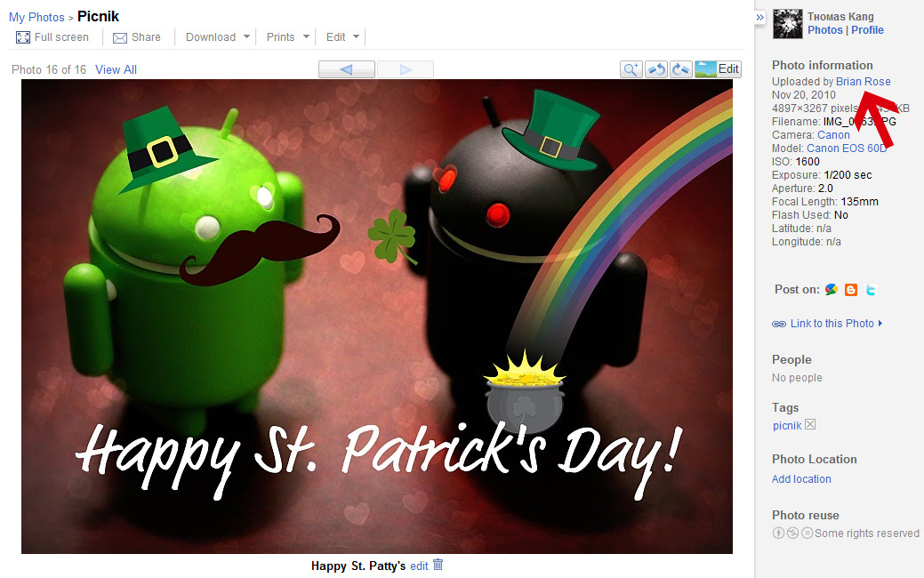Open the Edit dropdown in top toolbar
This screenshot has width=924, height=578.
pyautogui.click(x=342, y=37)
